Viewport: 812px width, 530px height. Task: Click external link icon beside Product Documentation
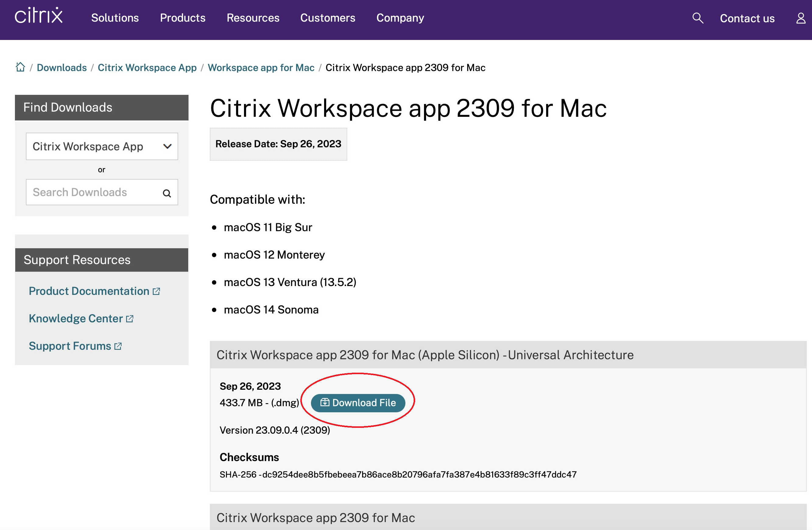[156, 291]
